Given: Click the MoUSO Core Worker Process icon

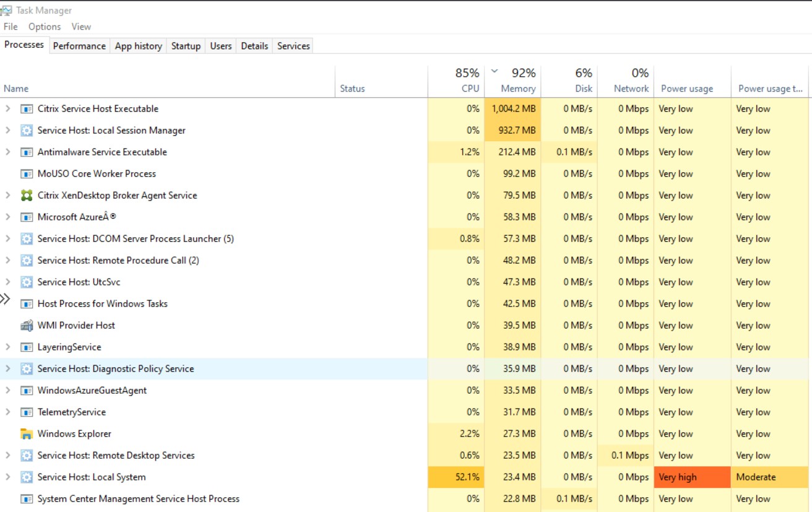Looking at the screenshot, I should (27, 174).
